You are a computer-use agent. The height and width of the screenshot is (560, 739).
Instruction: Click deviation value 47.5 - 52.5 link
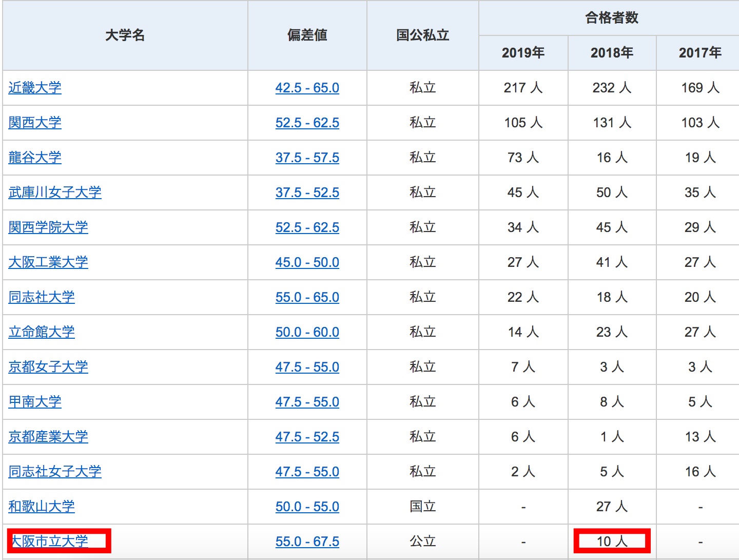tap(307, 437)
